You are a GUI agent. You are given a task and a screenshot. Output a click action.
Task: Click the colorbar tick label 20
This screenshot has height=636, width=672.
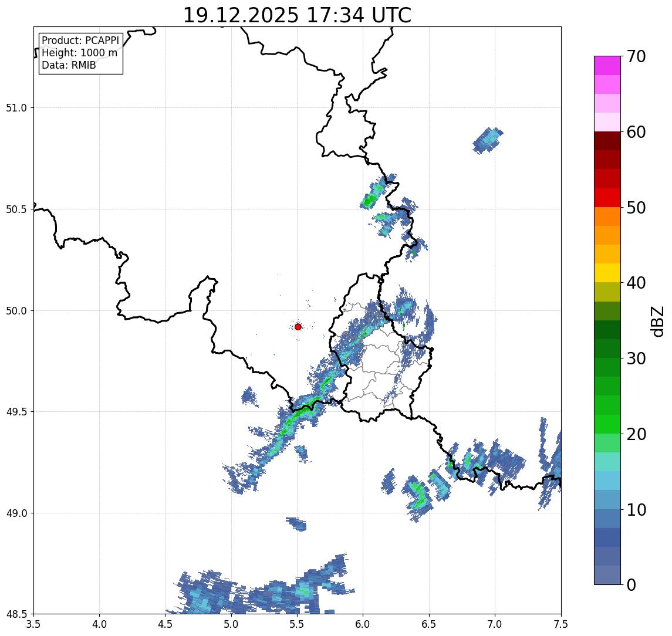click(636, 434)
